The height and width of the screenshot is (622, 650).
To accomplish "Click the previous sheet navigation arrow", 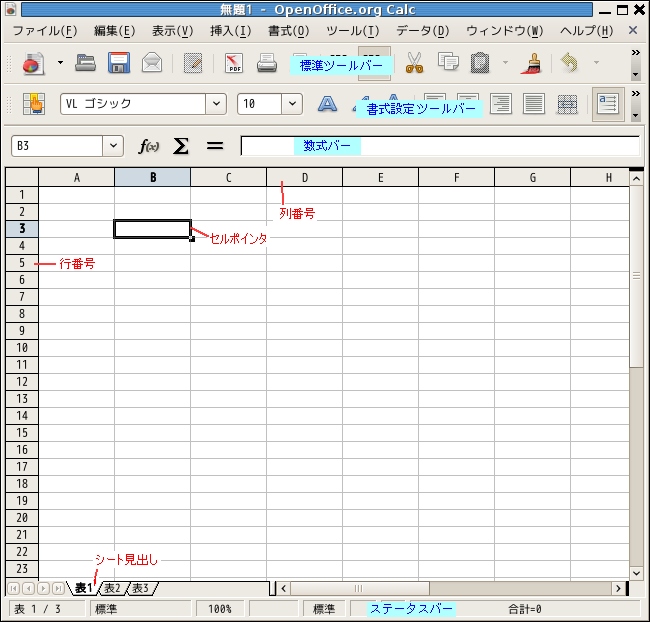I will (28, 588).
